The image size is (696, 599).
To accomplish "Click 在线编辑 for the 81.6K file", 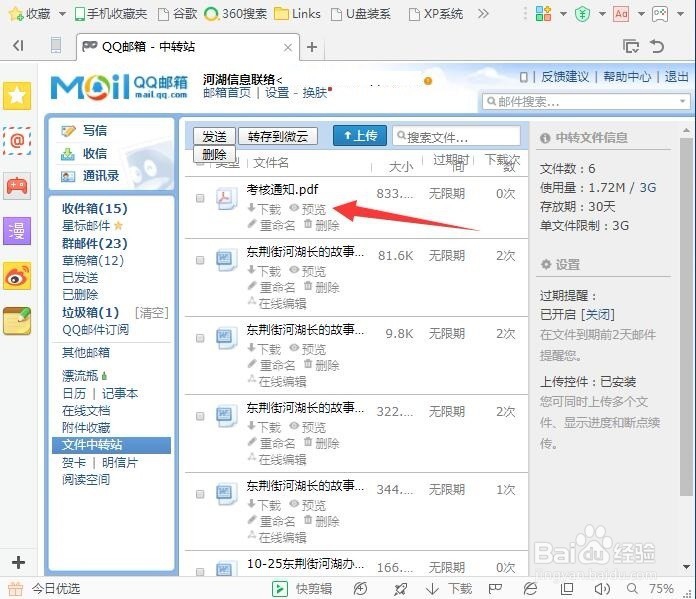I will [x=277, y=303].
